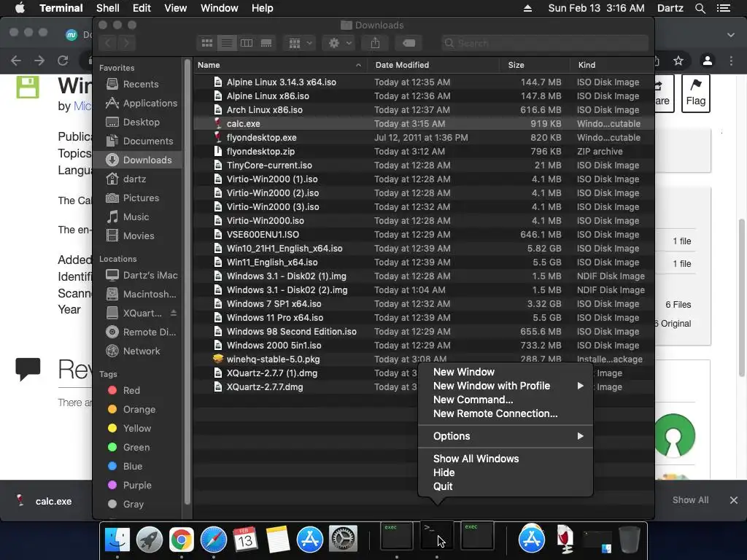Click the eject icon in menu bar
Image resolution: width=747 pixels, height=560 pixels.
(528, 8)
